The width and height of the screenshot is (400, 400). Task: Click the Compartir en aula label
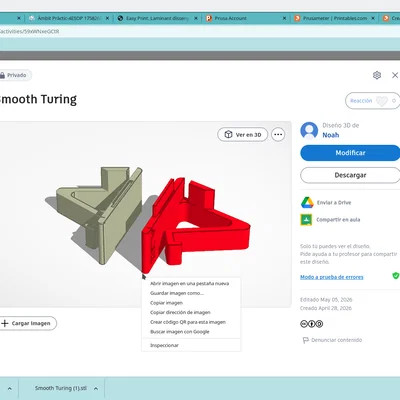338,220
